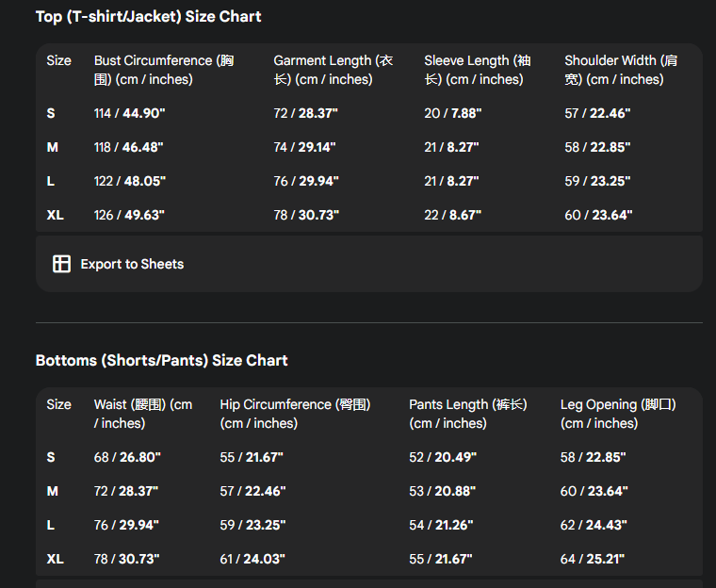Image resolution: width=716 pixels, height=588 pixels.
Task: Click the Bust Circumference column header
Action: (164, 70)
